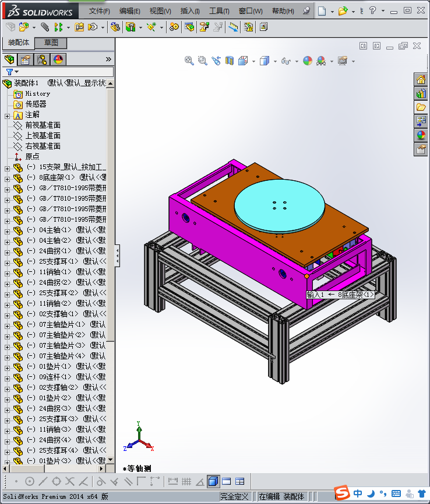Open the Appearances color ball in task pane
The height and width of the screenshot is (504, 430).
click(421, 135)
